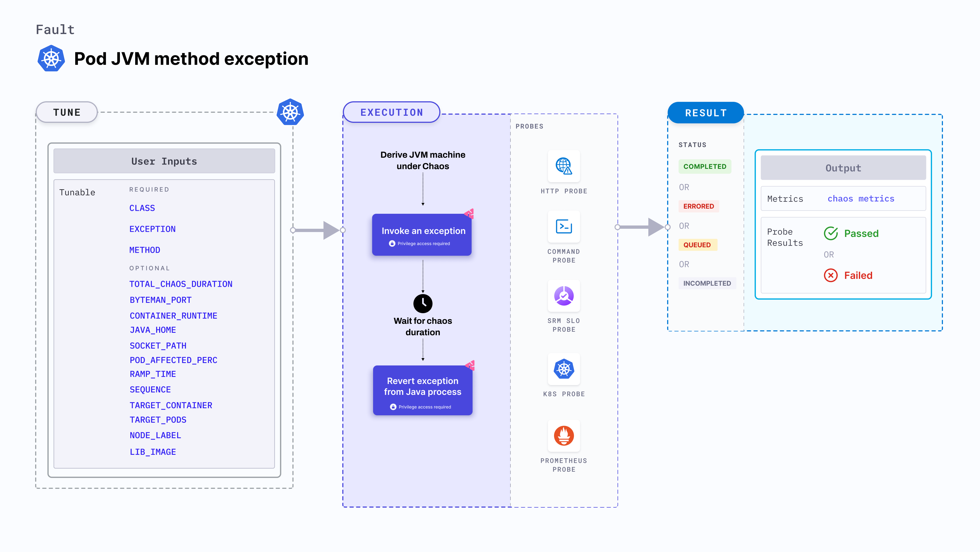Select the HTTP Probe icon

[564, 166]
